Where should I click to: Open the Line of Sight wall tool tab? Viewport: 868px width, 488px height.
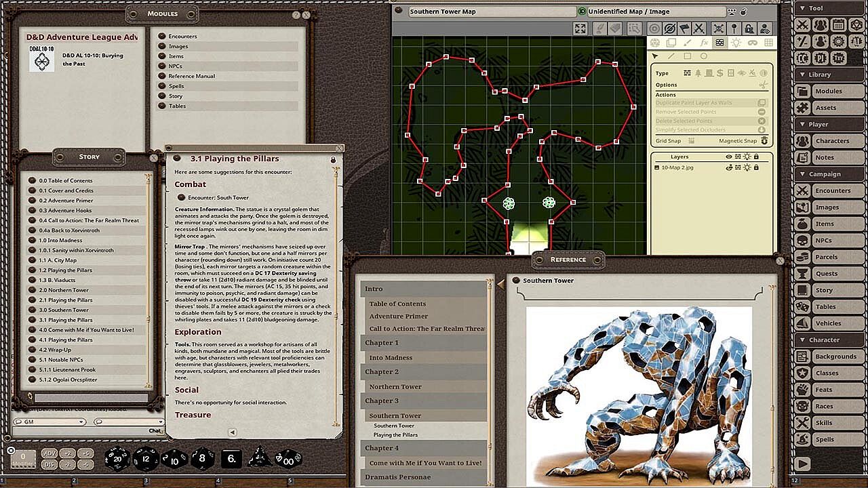(720, 43)
